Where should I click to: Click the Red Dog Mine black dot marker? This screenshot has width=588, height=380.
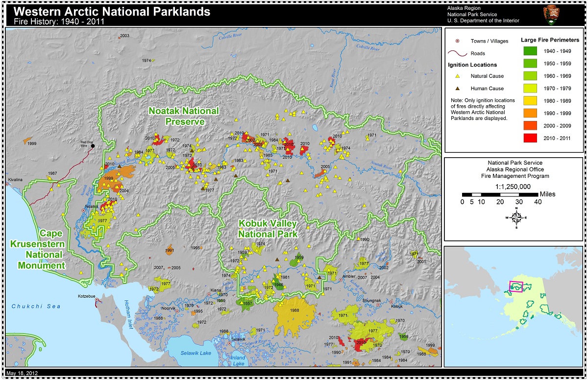93,146
